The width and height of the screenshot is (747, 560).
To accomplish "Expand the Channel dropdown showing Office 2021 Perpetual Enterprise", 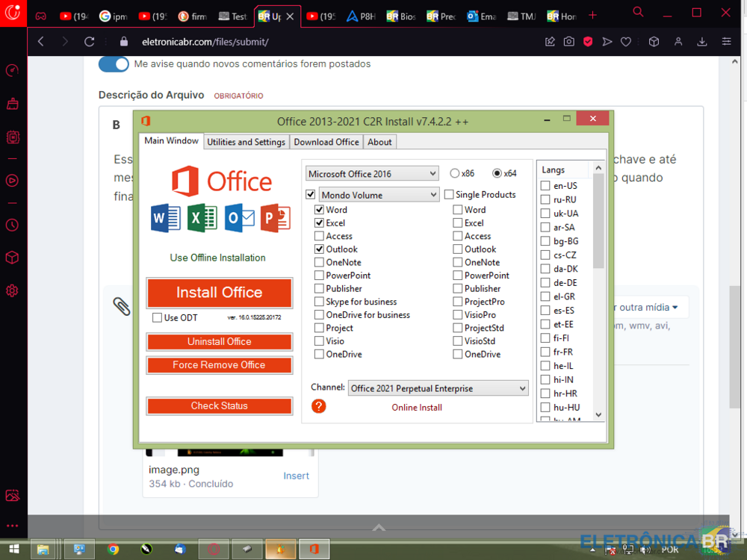I will tap(438, 388).
